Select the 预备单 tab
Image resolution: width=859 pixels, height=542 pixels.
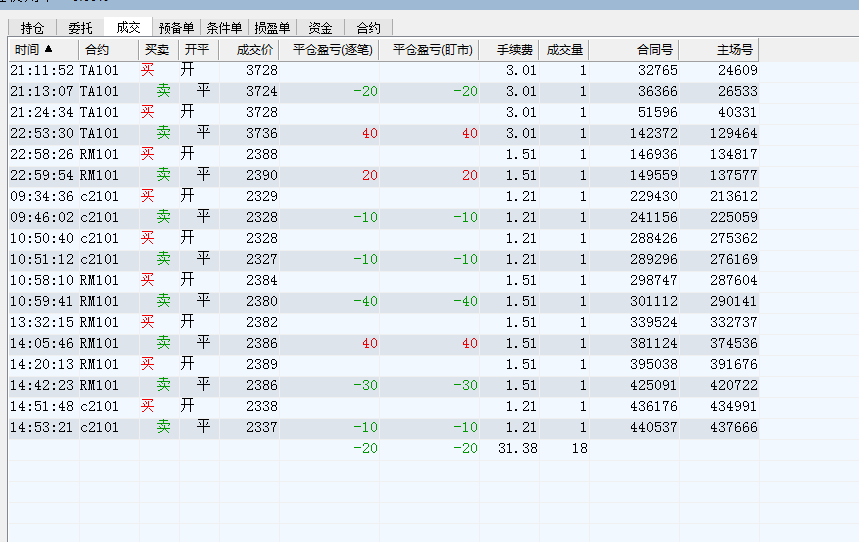(175, 28)
